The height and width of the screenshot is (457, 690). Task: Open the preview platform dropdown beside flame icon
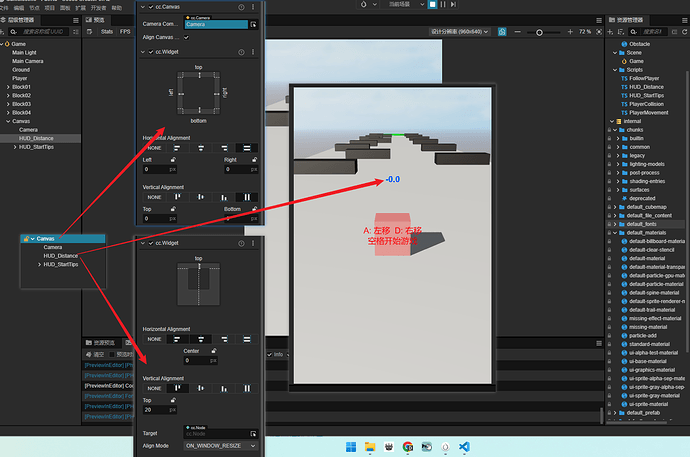pyautogui.click(x=375, y=4)
